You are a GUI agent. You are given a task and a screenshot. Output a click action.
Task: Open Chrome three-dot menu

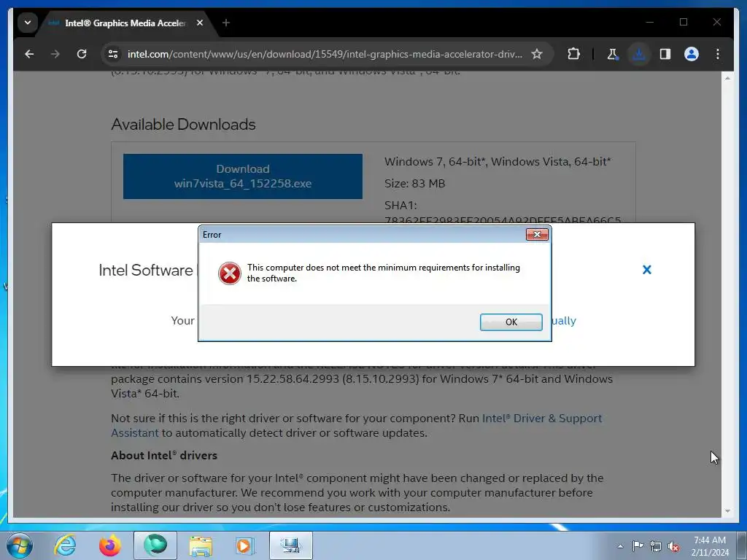point(718,54)
